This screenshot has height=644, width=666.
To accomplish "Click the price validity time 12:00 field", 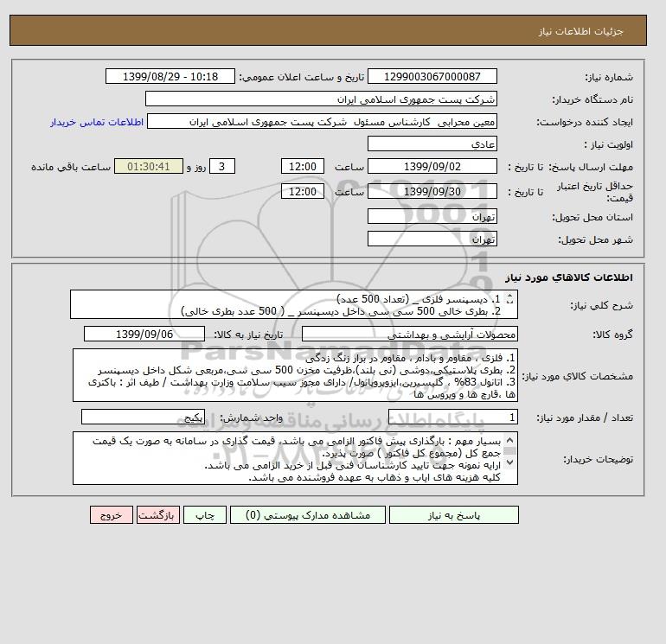I will (303, 191).
